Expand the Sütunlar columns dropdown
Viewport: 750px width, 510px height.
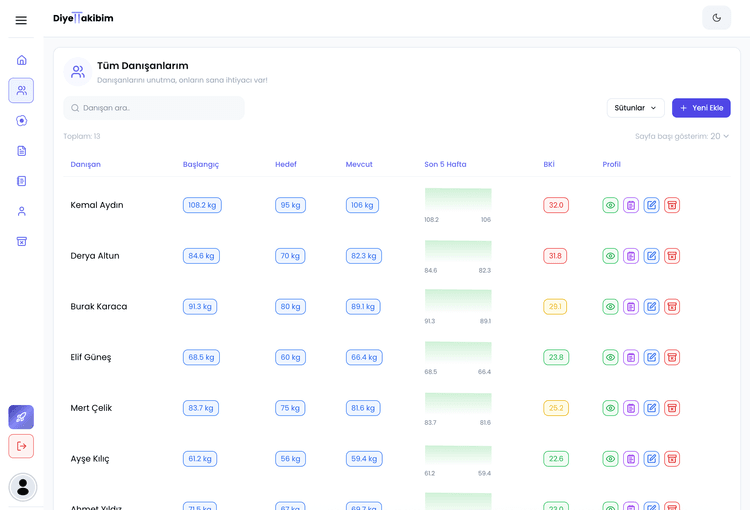click(635, 108)
